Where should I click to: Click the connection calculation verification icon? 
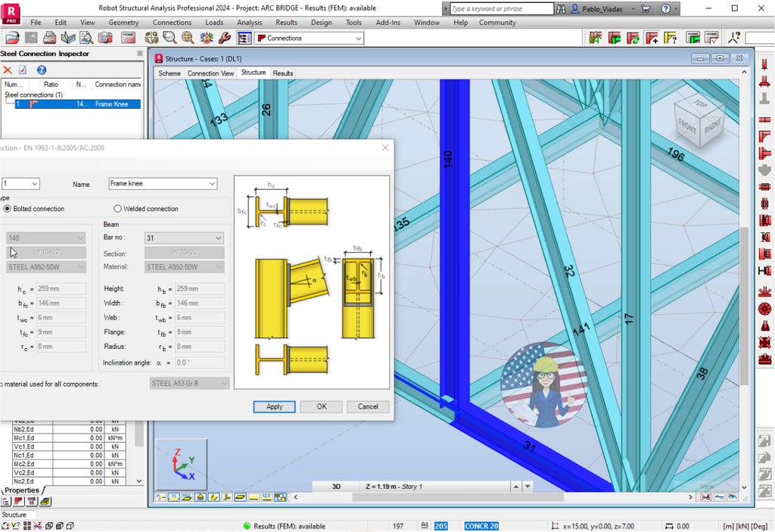click(x=711, y=39)
